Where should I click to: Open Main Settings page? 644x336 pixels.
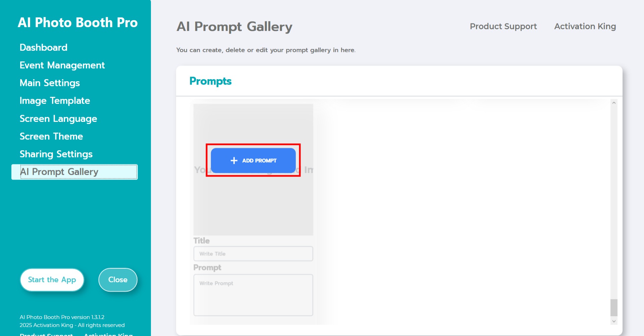tap(50, 83)
